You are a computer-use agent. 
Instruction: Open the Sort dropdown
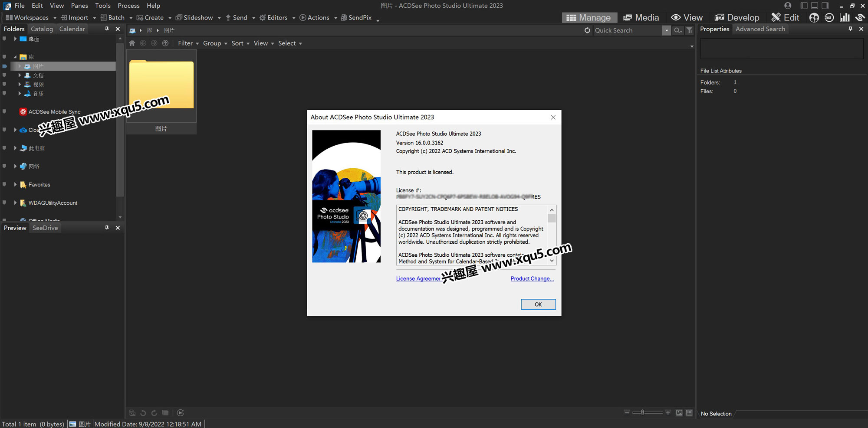[x=240, y=43]
